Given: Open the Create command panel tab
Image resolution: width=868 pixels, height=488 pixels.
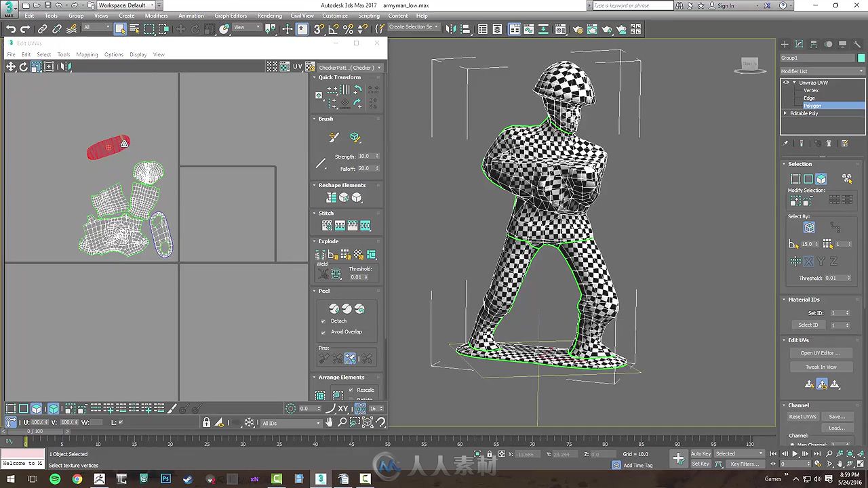Looking at the screenshot, I should pyautogui.click(x=785, y=44).
